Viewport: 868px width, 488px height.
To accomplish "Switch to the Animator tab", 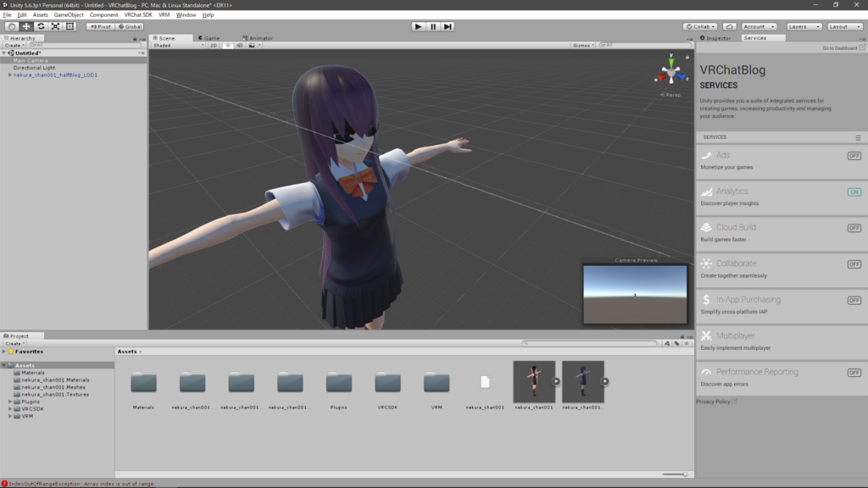I will (x=258, y=38).
